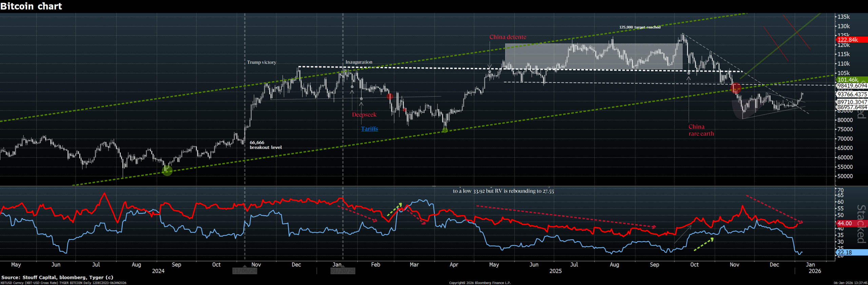Click the green circle at September 2024 low

pos(167,170)
